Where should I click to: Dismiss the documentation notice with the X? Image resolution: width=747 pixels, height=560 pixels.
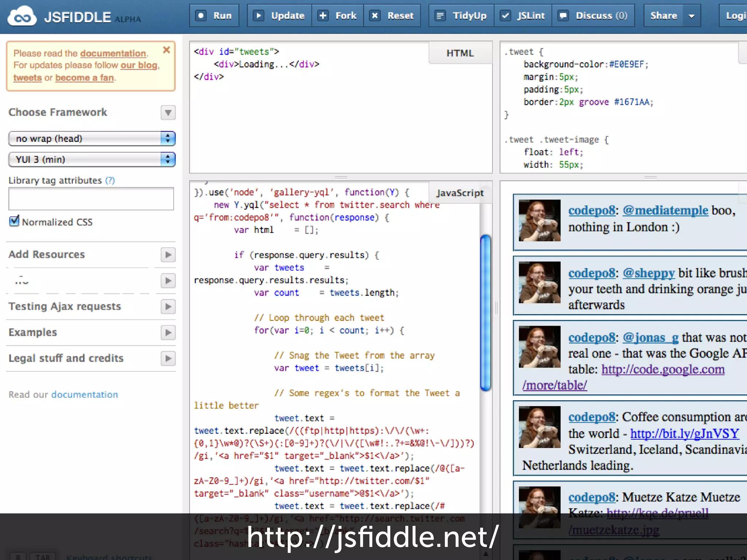pos(166,50)
